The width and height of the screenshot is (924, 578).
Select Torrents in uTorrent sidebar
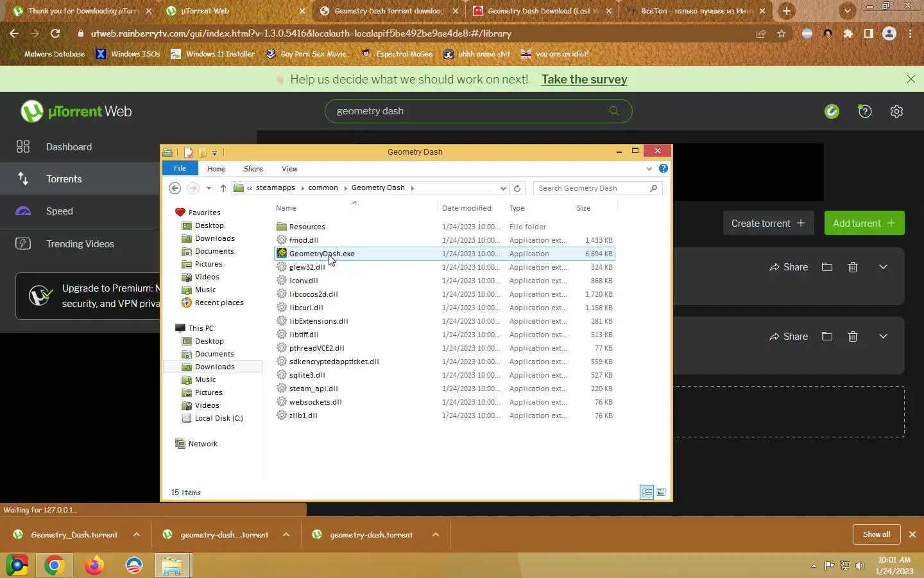(x=80, y=179)
